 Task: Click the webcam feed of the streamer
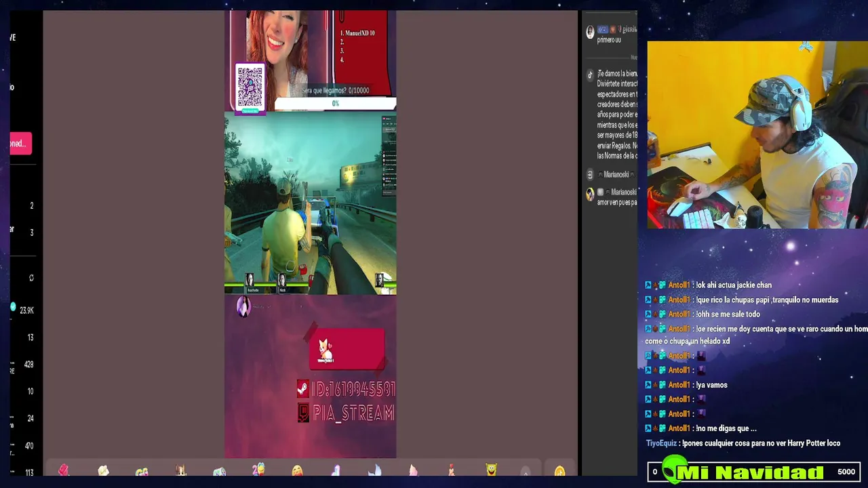[757, 135]
